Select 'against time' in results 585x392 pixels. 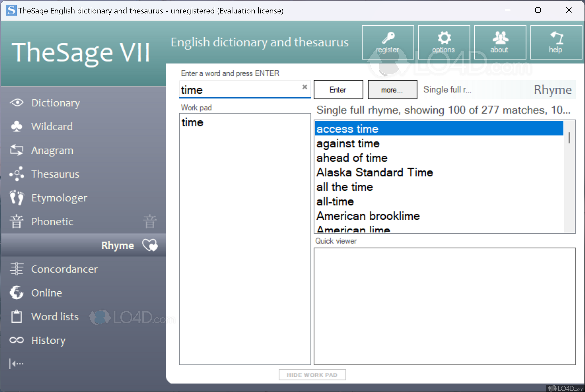(439, 143)
